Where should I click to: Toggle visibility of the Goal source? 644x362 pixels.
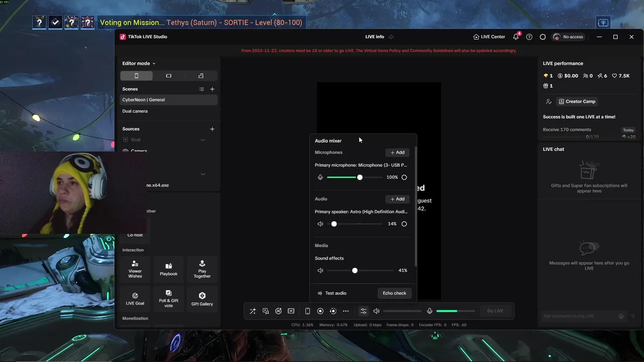(203, 140)
